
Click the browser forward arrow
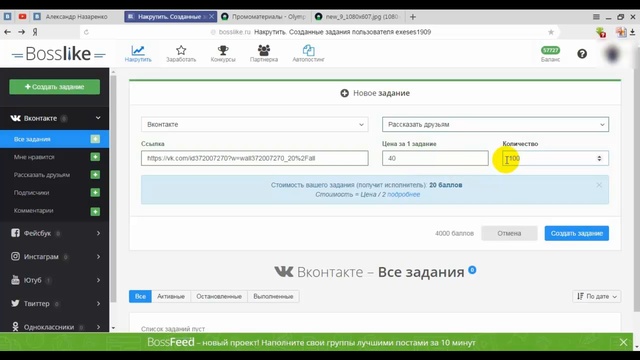(21, 32)
